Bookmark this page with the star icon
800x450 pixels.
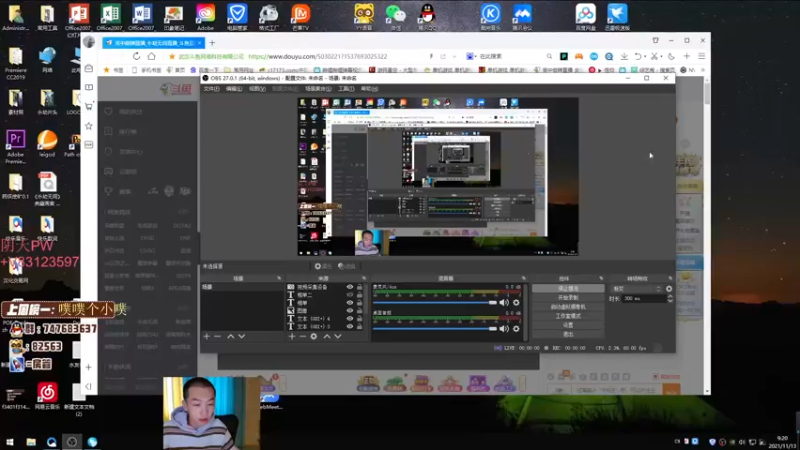(172, 57)
